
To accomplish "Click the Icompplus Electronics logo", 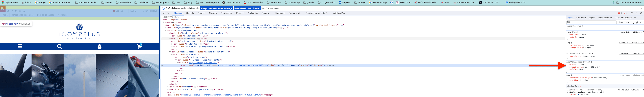I will coord(80,31).
